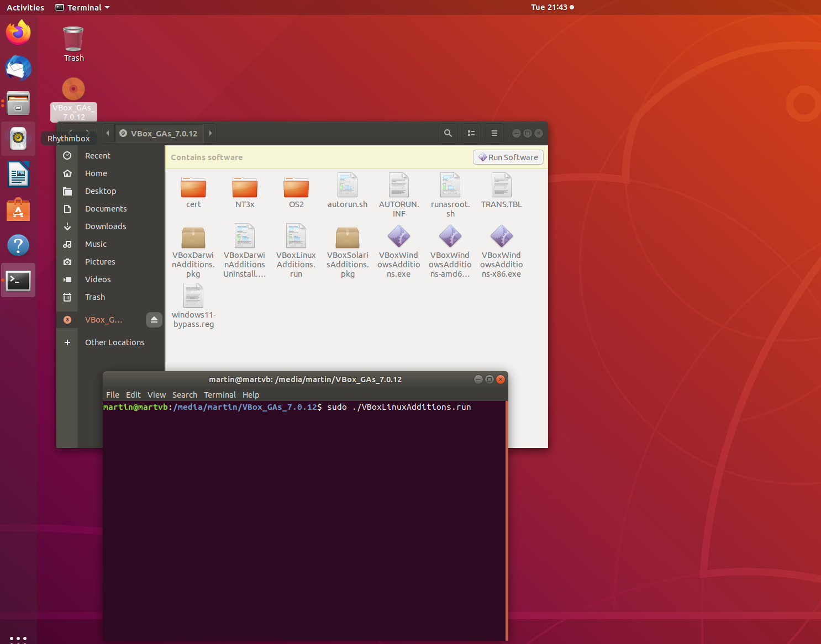This screenshot has height=644, width=821.
Task: Open Other Locations in sidebar
Action: click(x=110, y=342)
